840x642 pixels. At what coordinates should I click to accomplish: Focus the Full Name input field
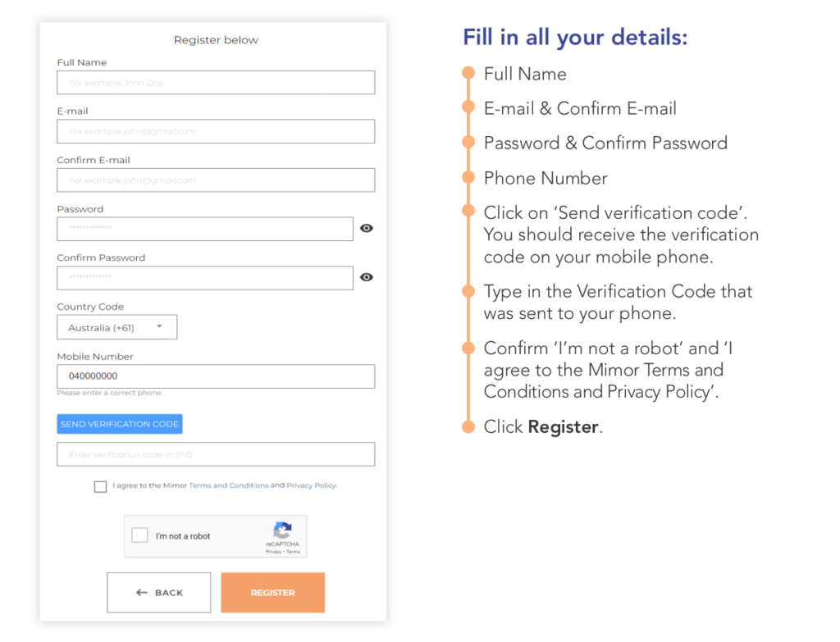point(216,83)
